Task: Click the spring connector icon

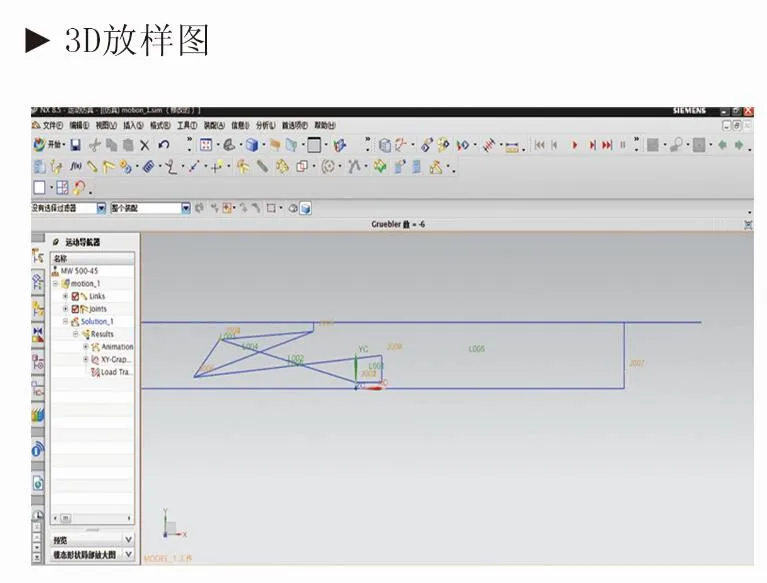Action: point(149,167)
